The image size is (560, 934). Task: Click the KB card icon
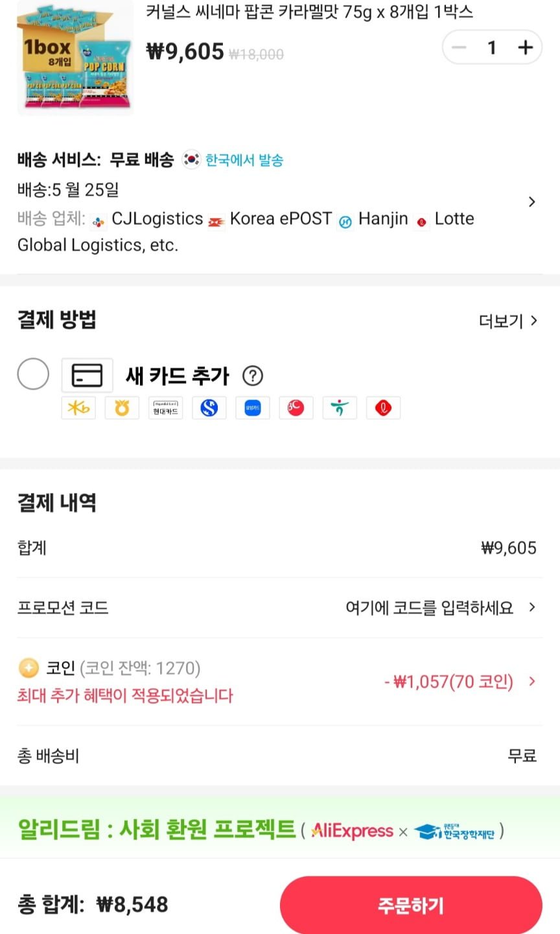tap(78, 408)
